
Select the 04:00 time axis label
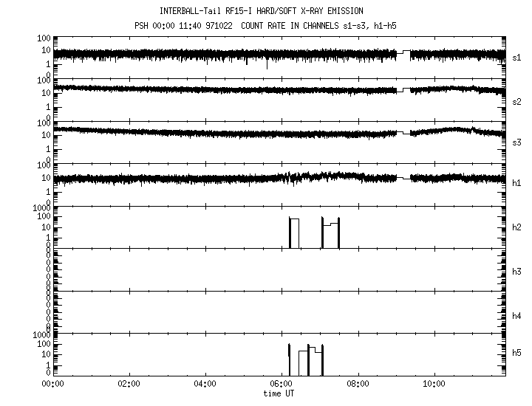(205, 384)
